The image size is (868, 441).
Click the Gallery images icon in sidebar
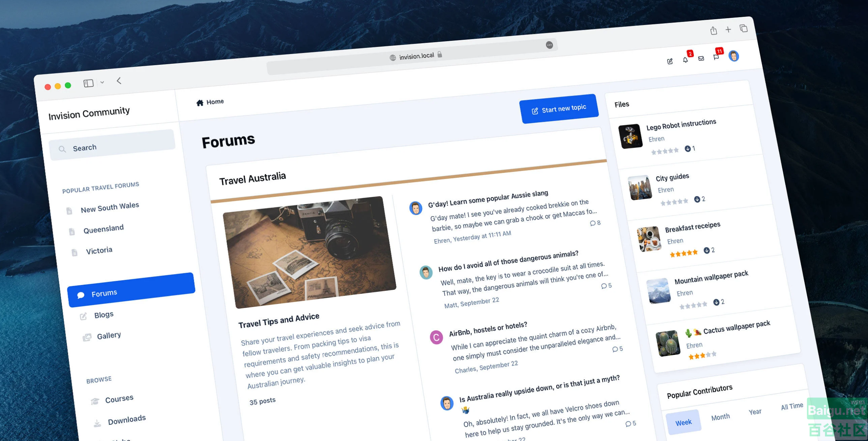click(x=87, y=337)
